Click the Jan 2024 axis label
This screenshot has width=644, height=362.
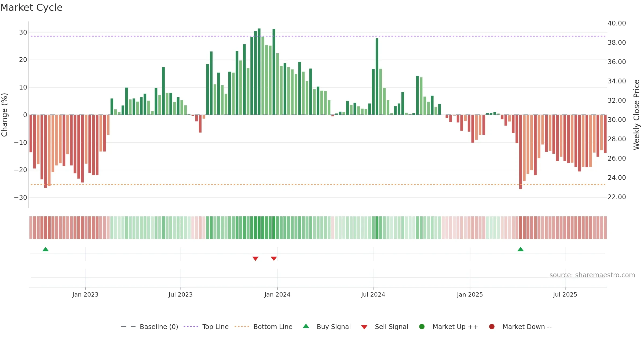coord(277,295)
